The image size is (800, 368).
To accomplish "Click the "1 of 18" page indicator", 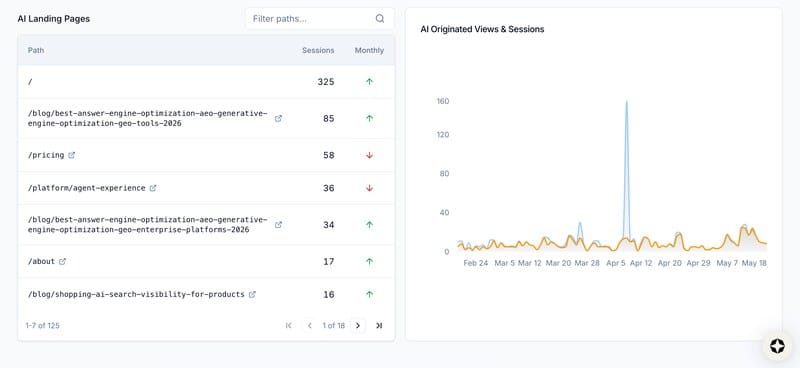I will [x=334, y=326].
